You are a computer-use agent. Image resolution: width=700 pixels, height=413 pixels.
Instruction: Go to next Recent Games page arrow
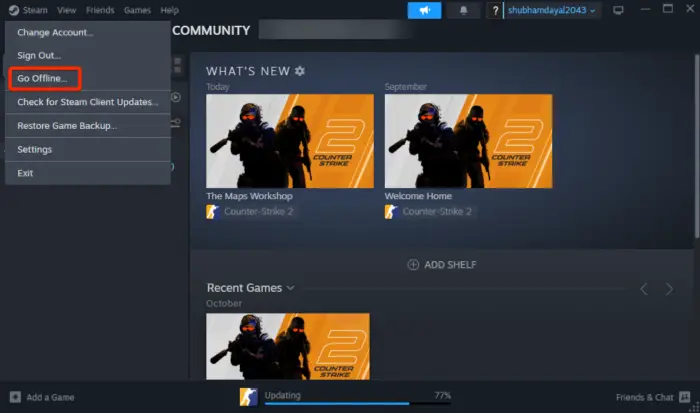coord(669,289)
